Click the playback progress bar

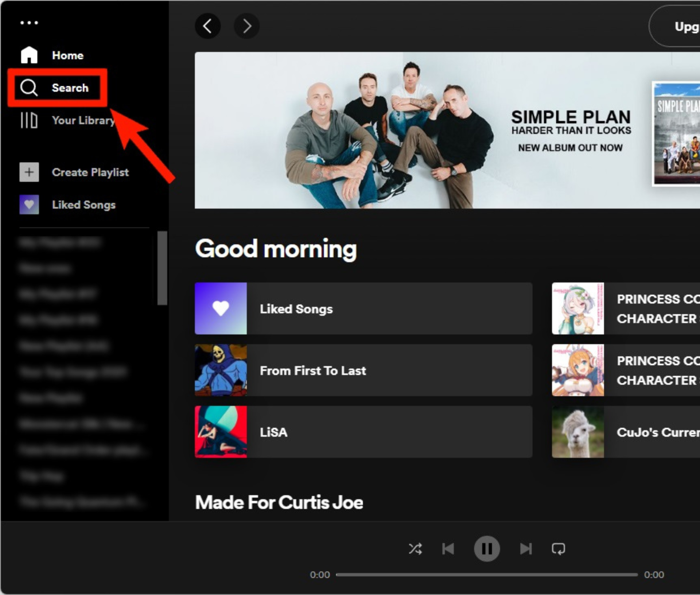[x=487, y=575]
